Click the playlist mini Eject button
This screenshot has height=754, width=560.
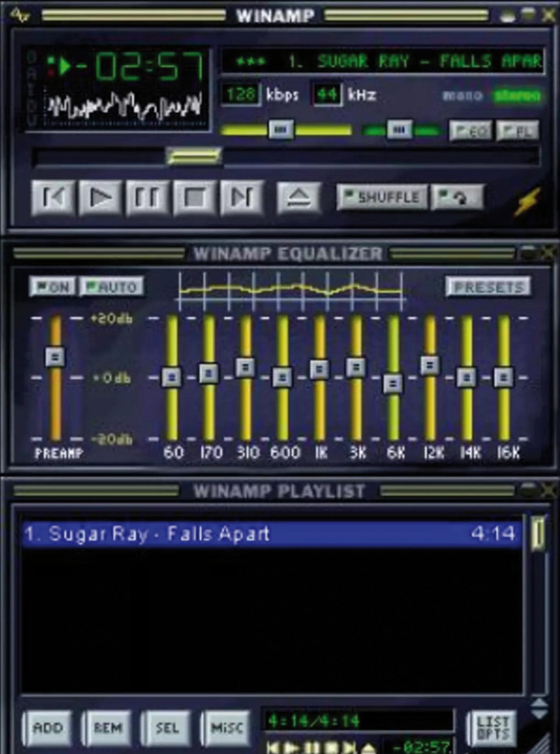click(370, 747)
